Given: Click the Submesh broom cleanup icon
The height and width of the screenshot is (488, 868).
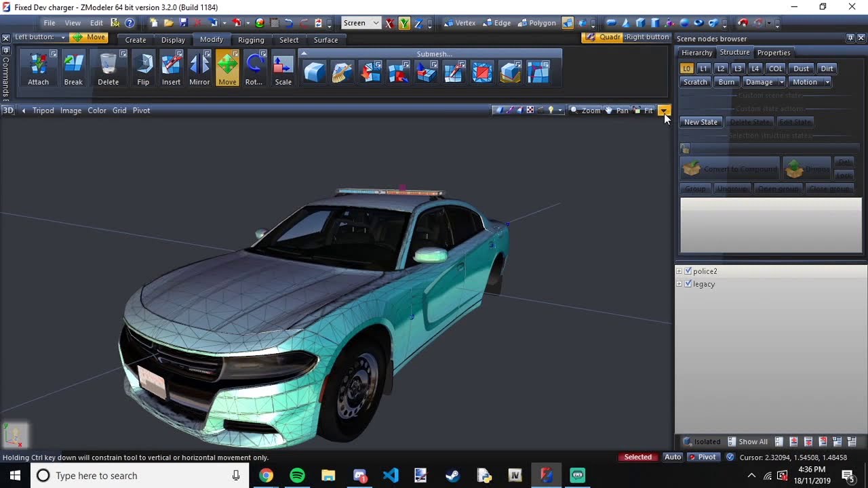Looking at the screenshot, I should [x=342, y=73].
